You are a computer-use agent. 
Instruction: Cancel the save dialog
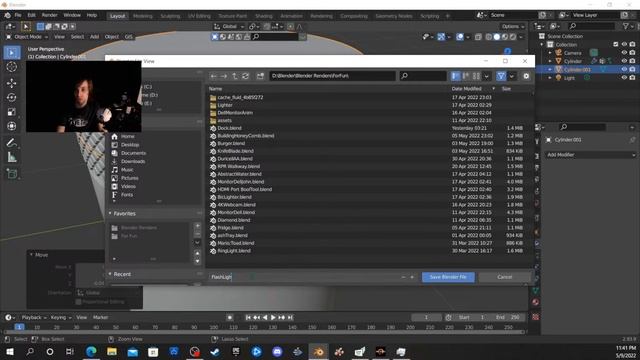tap(505, 277)
